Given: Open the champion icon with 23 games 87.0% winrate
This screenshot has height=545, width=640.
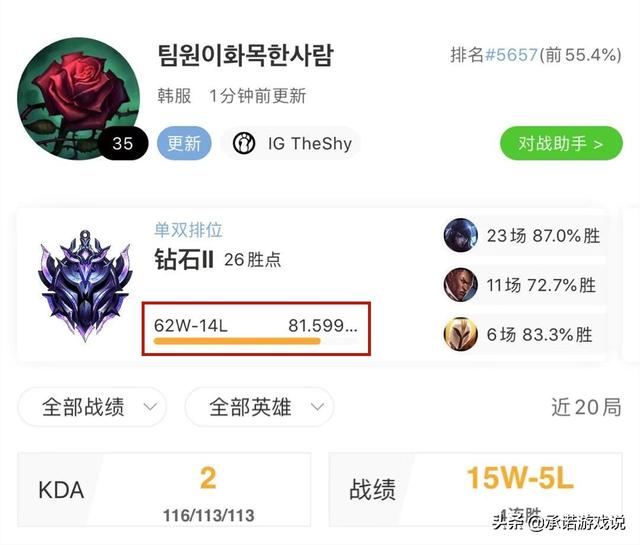Looking at the screenshot, I should [460, 235].
